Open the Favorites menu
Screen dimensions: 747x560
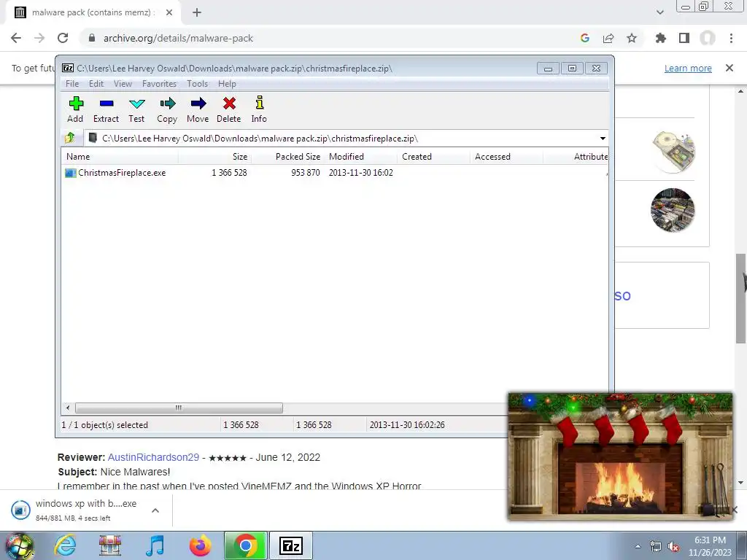[x=159, y=84]
